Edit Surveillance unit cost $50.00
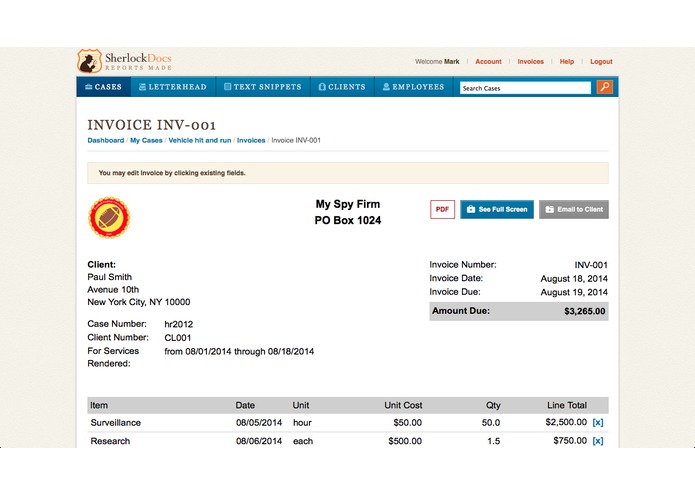Viewport: 695px width, 494px height. [407, 423]
